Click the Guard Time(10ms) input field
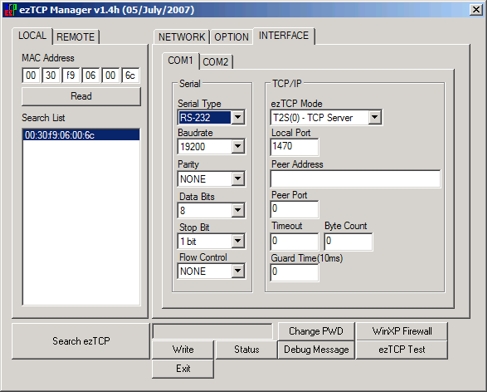The image size is (487, 392). tap(294, 272)
